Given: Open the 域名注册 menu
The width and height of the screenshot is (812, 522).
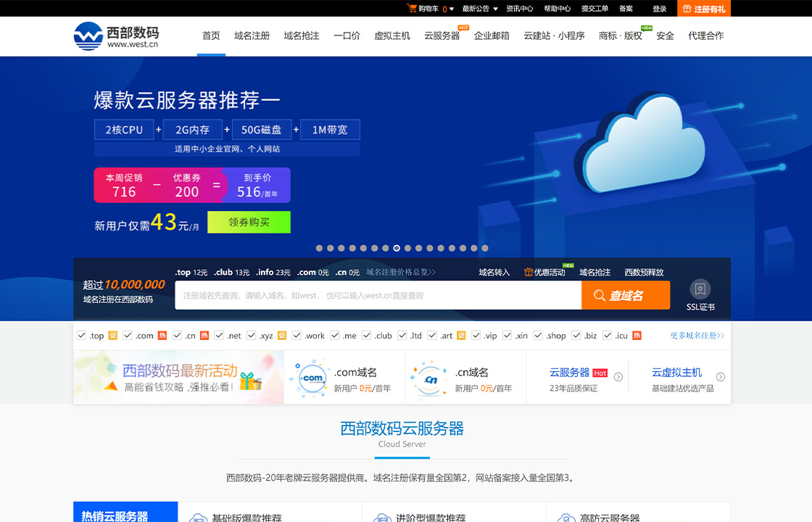Looking at the screenshot, I should 252,36.
